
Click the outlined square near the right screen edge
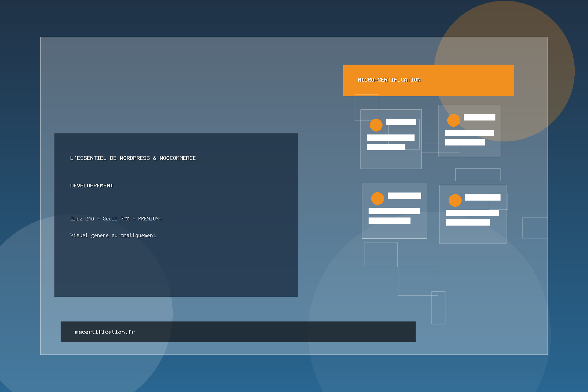(535, 227)
